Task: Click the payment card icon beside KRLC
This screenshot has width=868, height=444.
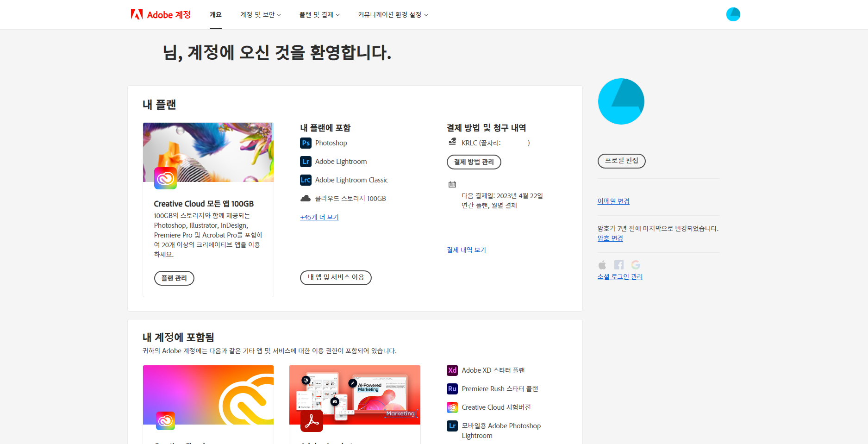Action: click(x=452, y=142)
